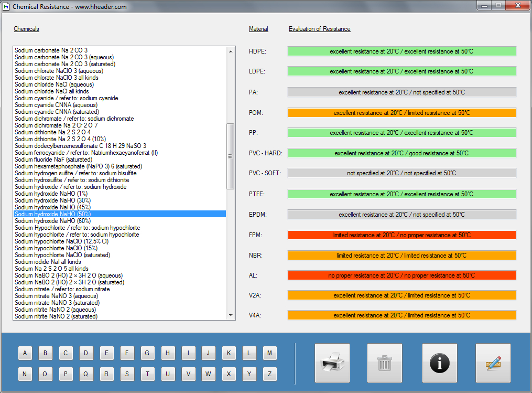
Task: Show chemicals under letter N
Action: click(25, 374)
